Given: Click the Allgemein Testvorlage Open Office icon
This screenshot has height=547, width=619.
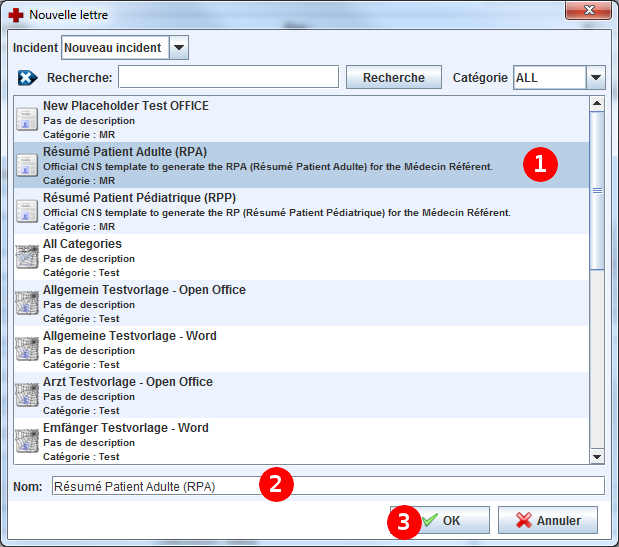Looking at the screenshot, I should click(x=27, y=304).
